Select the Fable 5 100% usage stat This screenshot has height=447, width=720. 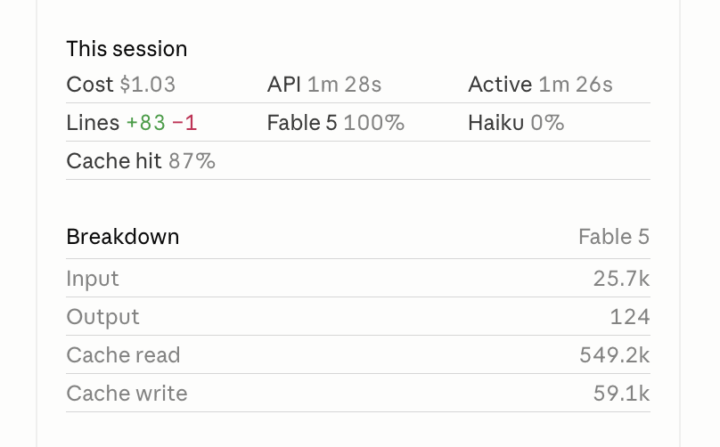(336, 123)
